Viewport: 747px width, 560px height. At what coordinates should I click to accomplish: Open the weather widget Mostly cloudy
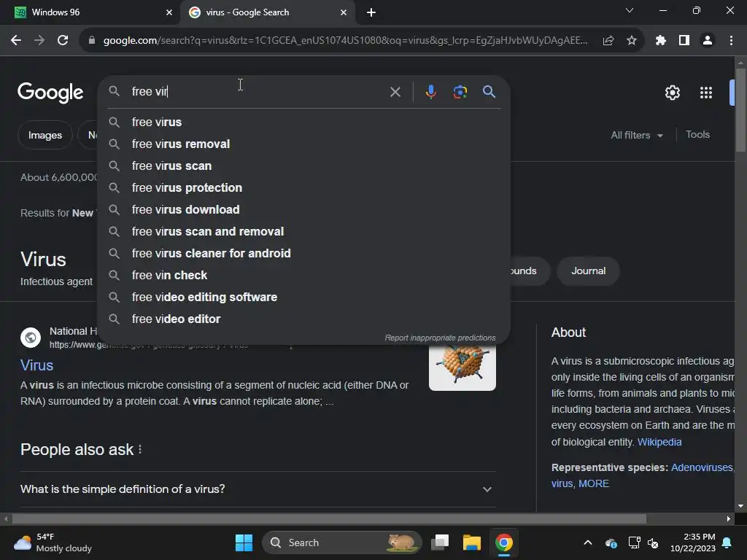coord(53,542)
